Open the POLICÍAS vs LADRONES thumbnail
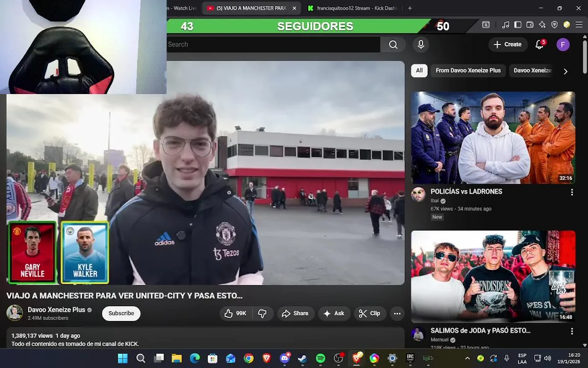 493,137
